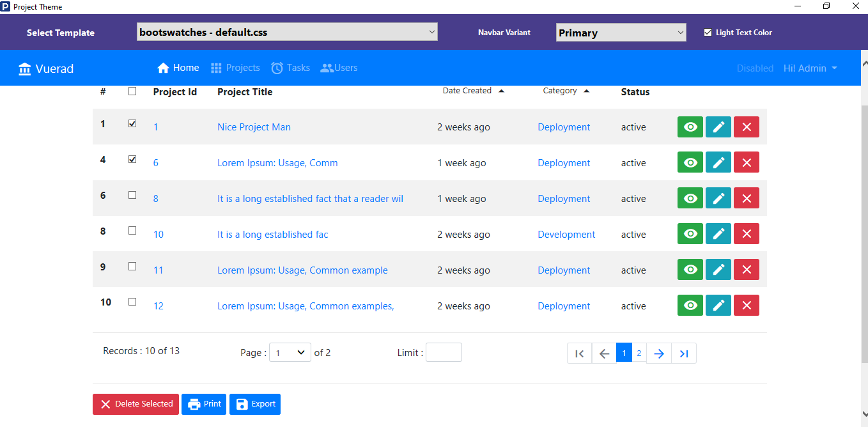868x427 pixels.
Task: Click the green view icon for Nice Project Man
Action: [690, 127]
